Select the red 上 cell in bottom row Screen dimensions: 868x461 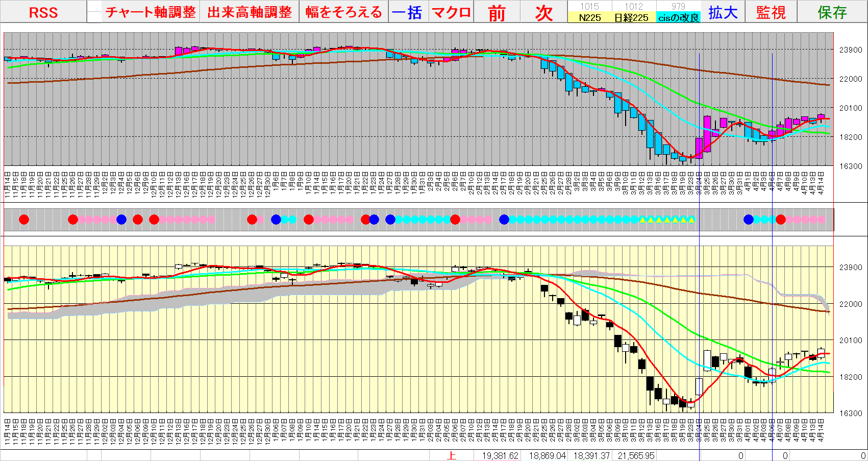click(452, 455)
